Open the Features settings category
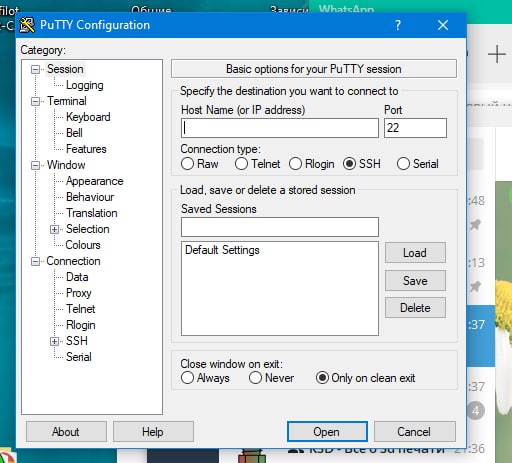Screen dimensions: 512x463 point(86,149)
